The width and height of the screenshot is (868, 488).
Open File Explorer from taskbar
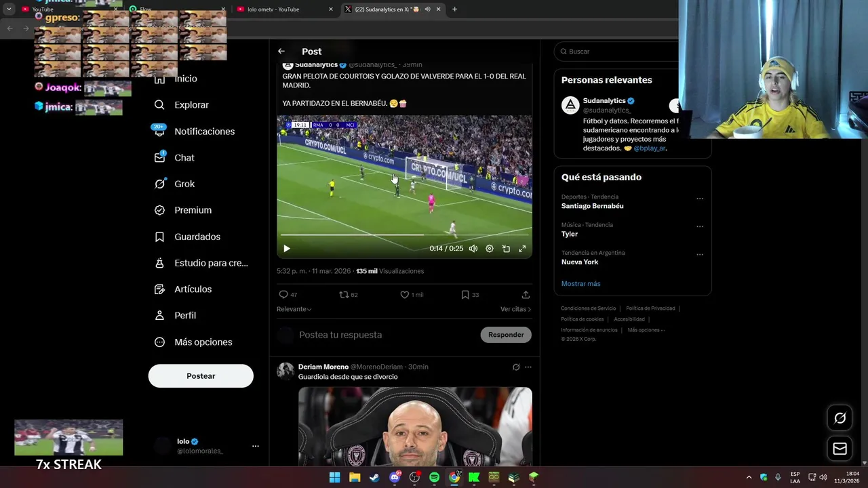(x=355, y=477)
